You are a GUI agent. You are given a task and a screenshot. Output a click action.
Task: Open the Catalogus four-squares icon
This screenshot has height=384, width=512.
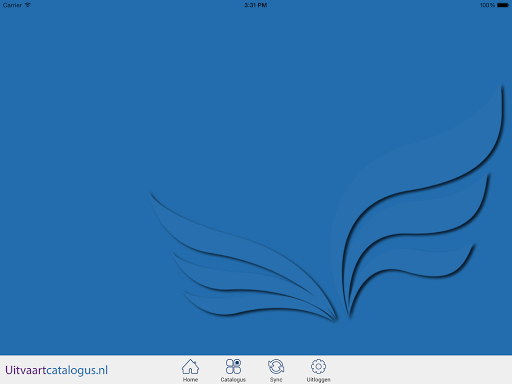pyautogui.click(x=233, y=366)
